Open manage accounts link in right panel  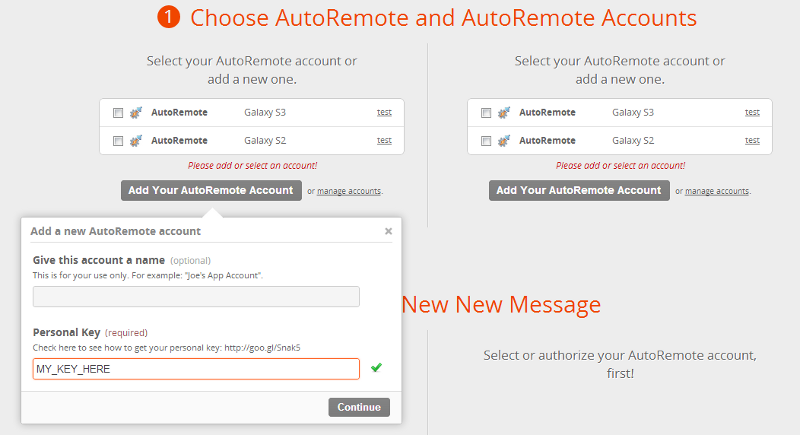click(717, 191)
